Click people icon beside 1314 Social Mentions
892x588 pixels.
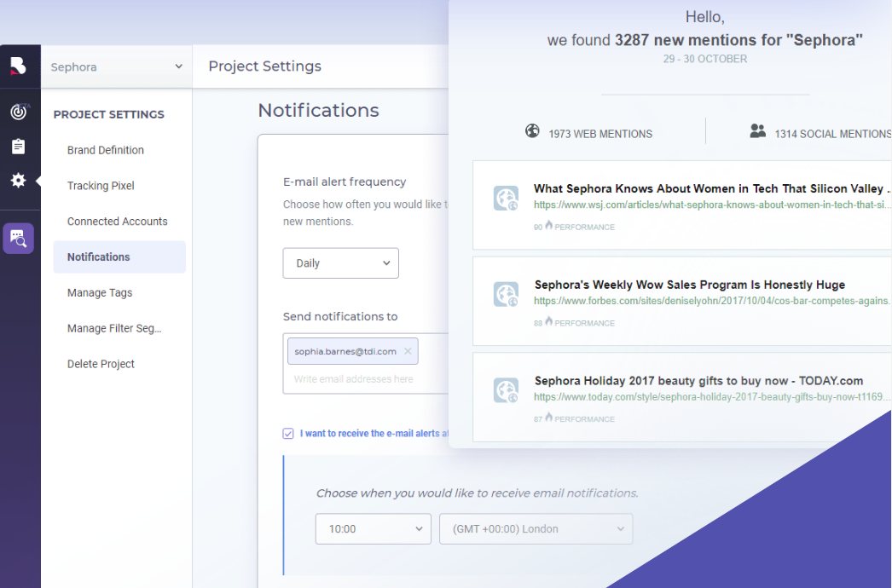[758, 131]
